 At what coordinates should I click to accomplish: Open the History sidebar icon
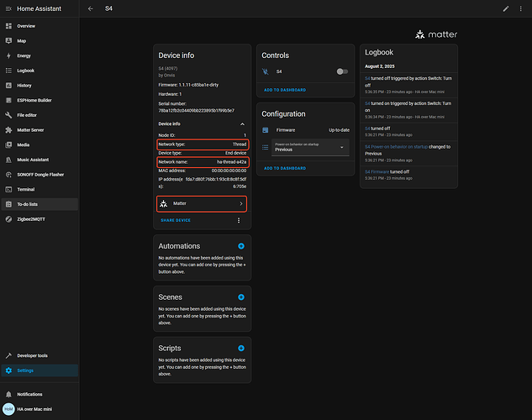[x=8, y=86]
